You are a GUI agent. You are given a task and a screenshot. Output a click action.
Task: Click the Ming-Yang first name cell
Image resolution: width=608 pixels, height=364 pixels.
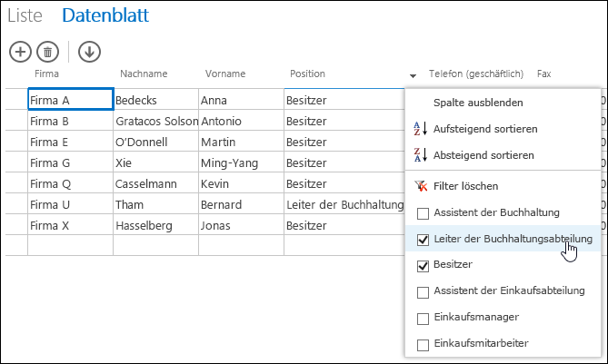point(241,162)
